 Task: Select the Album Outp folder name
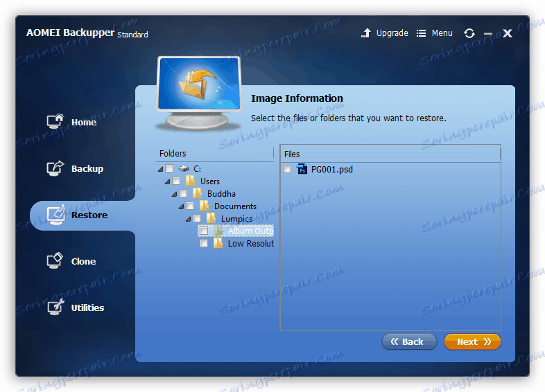250,231
